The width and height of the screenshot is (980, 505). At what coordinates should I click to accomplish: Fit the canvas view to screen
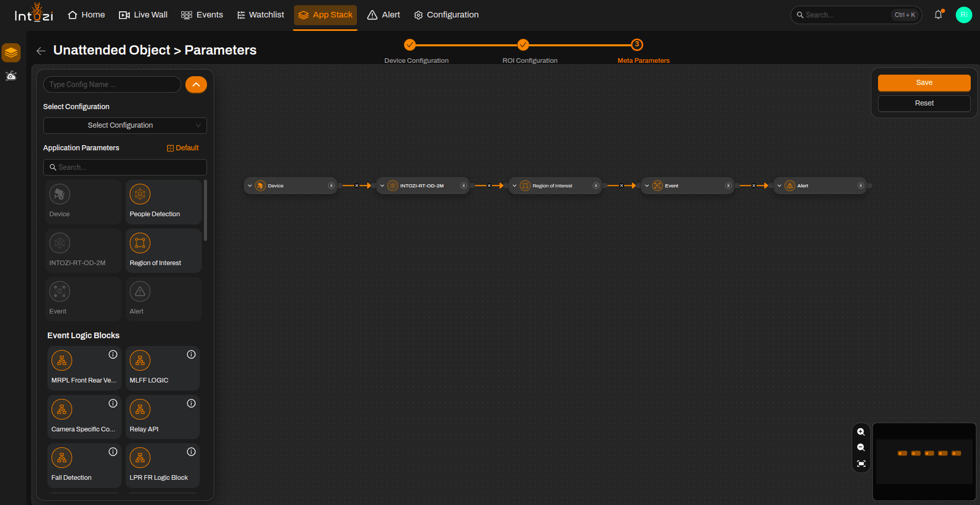tap(861, 464)
